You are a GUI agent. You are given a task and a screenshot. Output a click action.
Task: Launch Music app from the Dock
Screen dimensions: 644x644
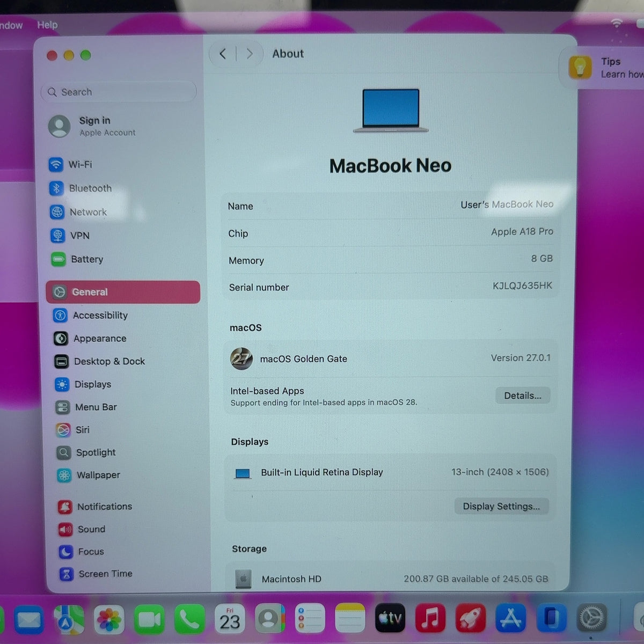click(x=430, y=618)
